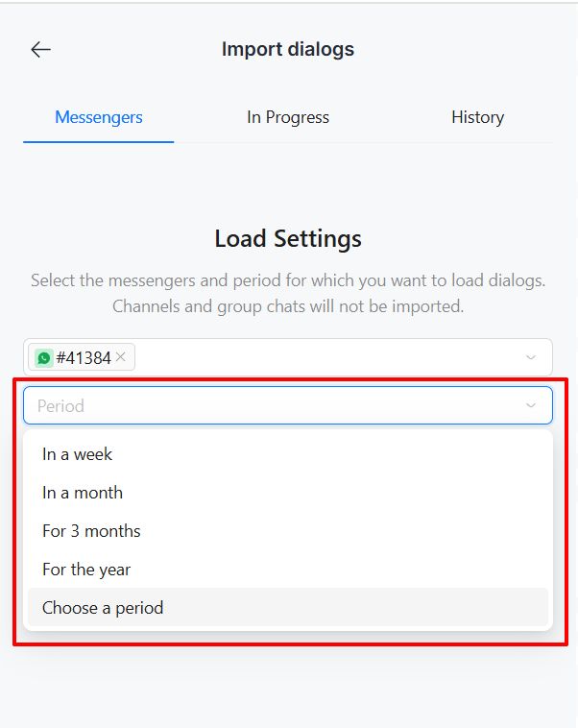Click empty area of the messenger selector field
The width and height of the screenshot is (578, 728).
(x=326, y=358)
